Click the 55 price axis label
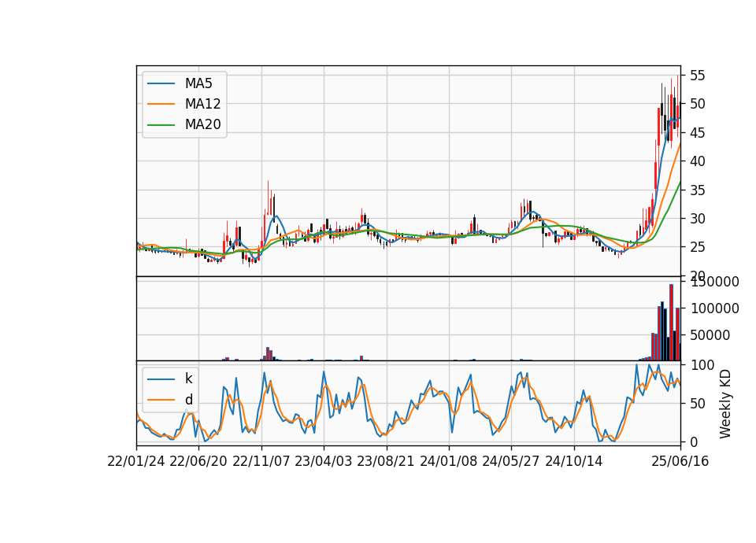 tap(698, 76)
